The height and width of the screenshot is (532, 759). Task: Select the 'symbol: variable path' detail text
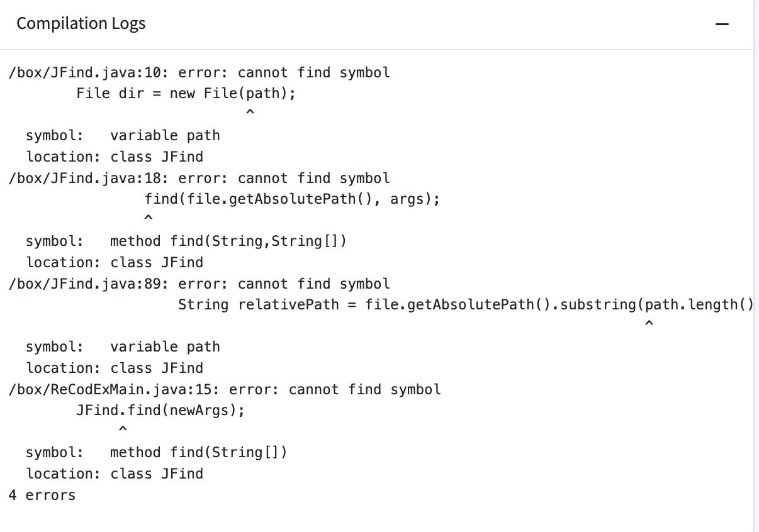(x=123, y=135)
